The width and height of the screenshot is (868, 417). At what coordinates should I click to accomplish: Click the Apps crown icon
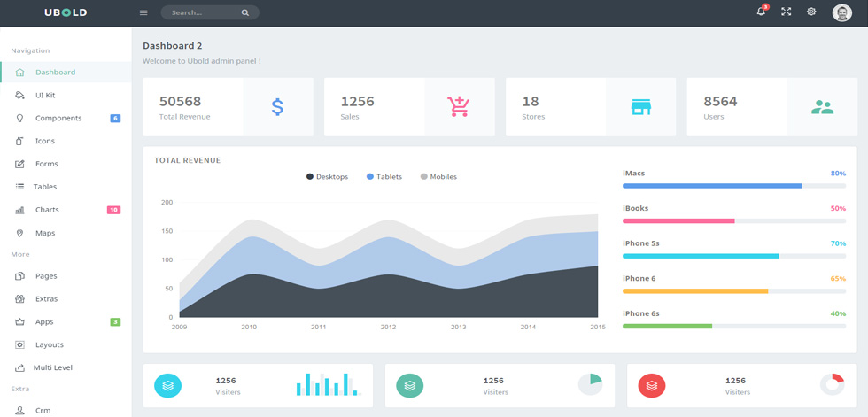pos(19,322)
